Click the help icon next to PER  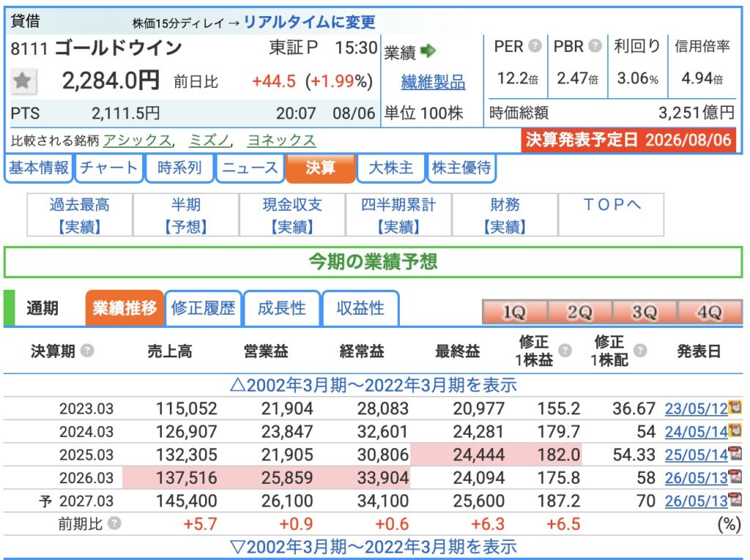point(535,46)
